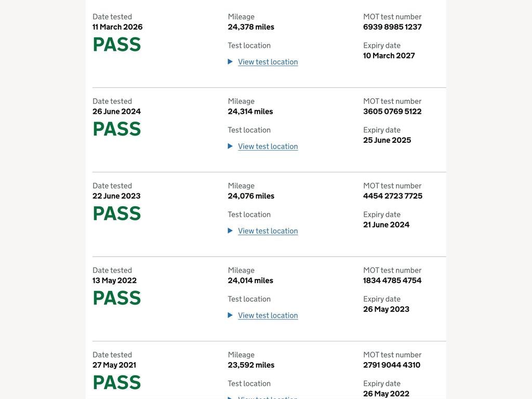532x399 pixels.
Task: Click the expiry date 25 June 2025
Action: click(x=387, y=140)
